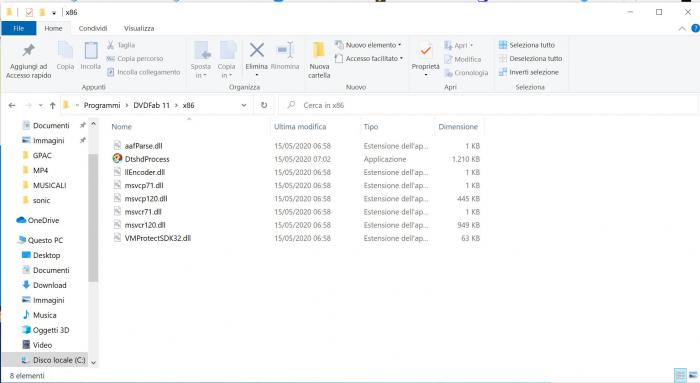Open Nuovo elemento dropdown

[368, 45]
